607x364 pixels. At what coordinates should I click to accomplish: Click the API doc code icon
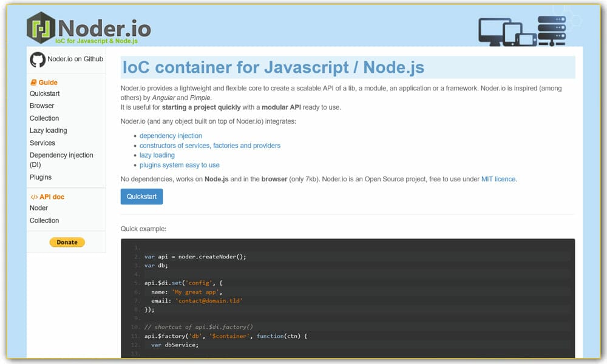coord(35,196)
